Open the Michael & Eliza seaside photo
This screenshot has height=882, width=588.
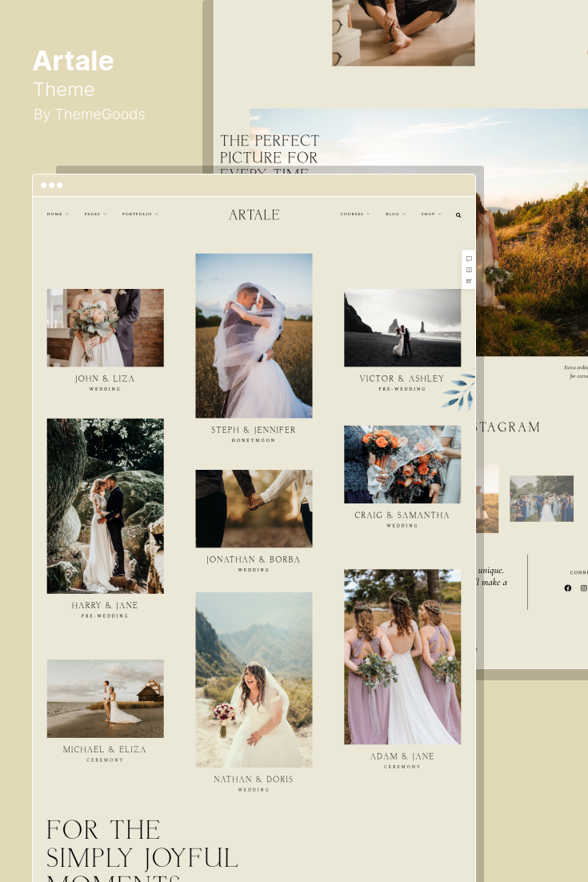105,699
